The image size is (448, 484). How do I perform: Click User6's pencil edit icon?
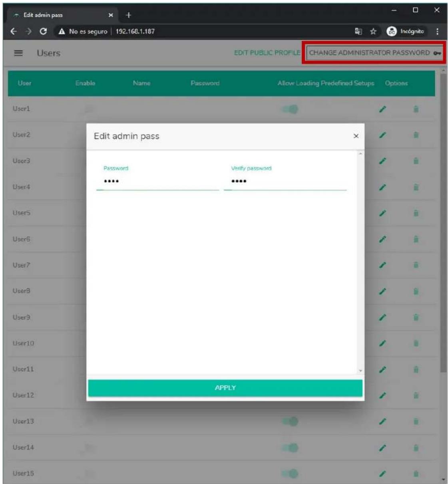382,239
